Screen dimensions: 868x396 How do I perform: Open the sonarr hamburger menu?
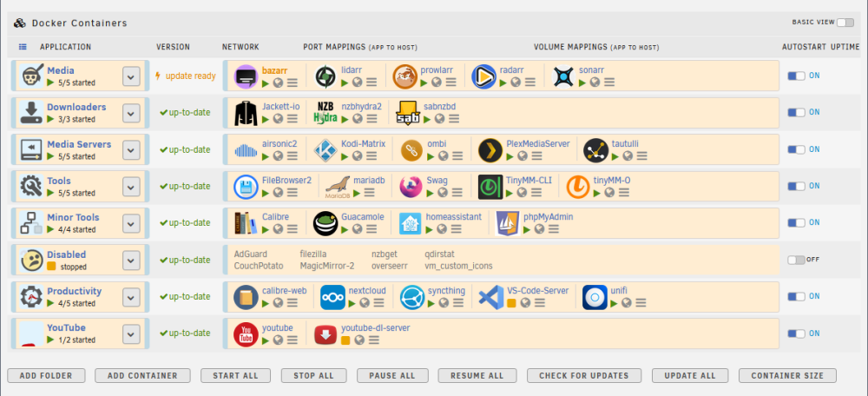tap(609, 82)
